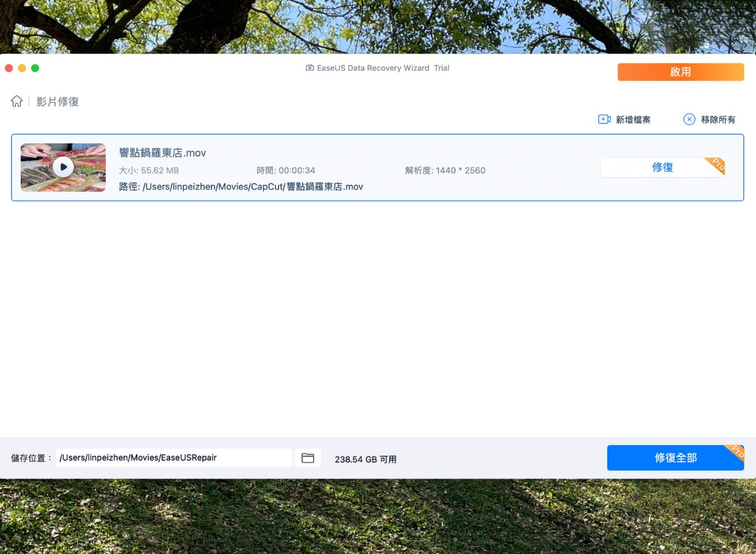This screenshot has height=554, width=756.
Task: Click the 238.54 GB 可用 free space text
Action: pyautogui.click(x=365, y=460)
